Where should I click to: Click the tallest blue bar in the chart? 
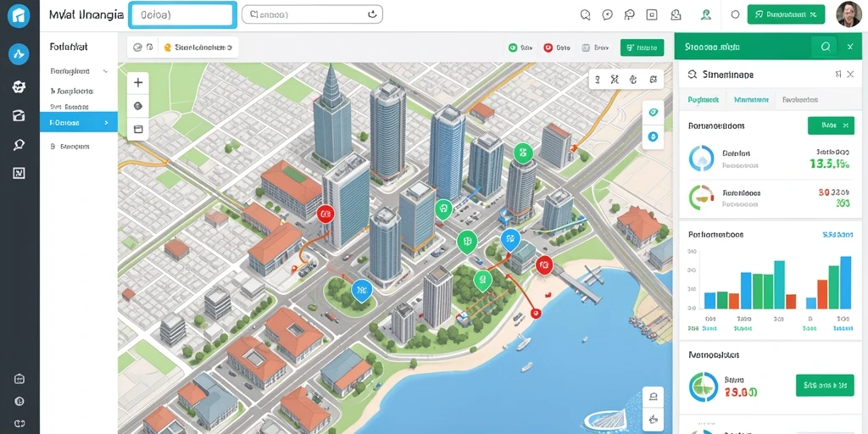tap(845, 282)
